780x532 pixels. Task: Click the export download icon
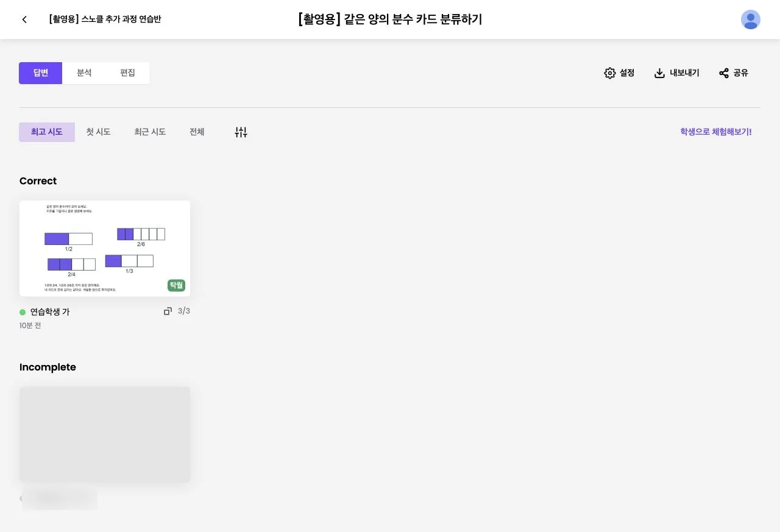(659, 73)
